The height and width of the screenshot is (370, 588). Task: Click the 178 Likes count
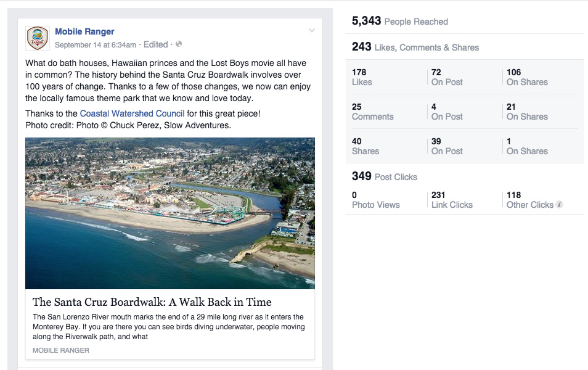362,76
